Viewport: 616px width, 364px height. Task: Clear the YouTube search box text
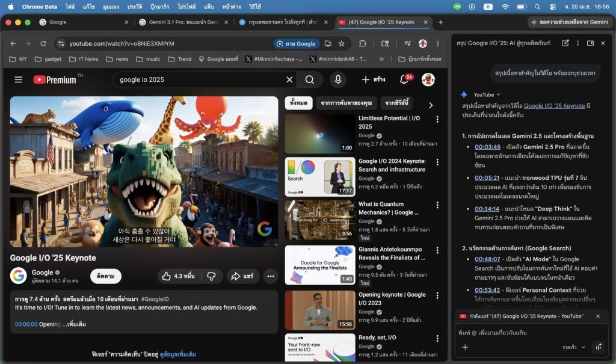(x=289, y=79)
